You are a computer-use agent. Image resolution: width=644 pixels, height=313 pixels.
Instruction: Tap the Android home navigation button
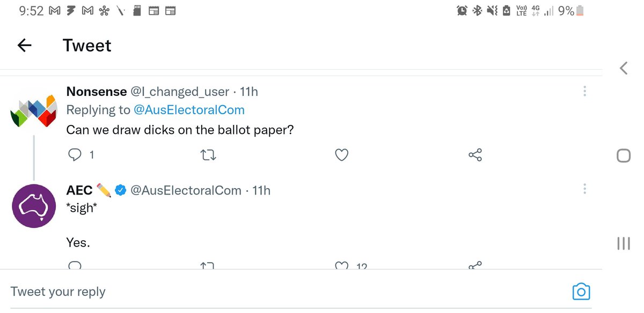point(623,155)
